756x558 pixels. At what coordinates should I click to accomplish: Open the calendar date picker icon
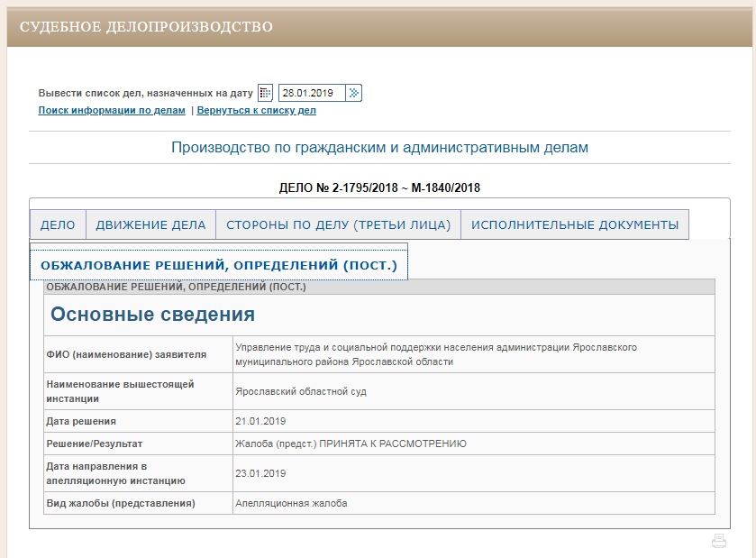(x=265, y=93)
